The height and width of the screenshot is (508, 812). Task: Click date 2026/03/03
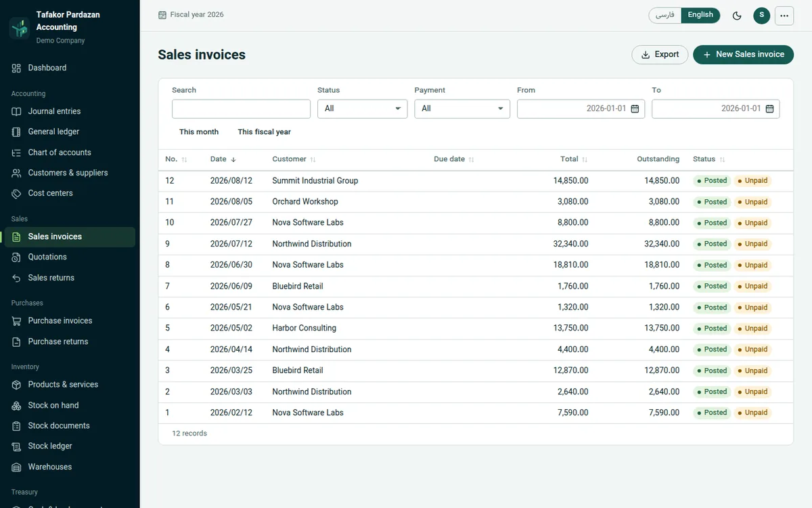click(231, 391)
